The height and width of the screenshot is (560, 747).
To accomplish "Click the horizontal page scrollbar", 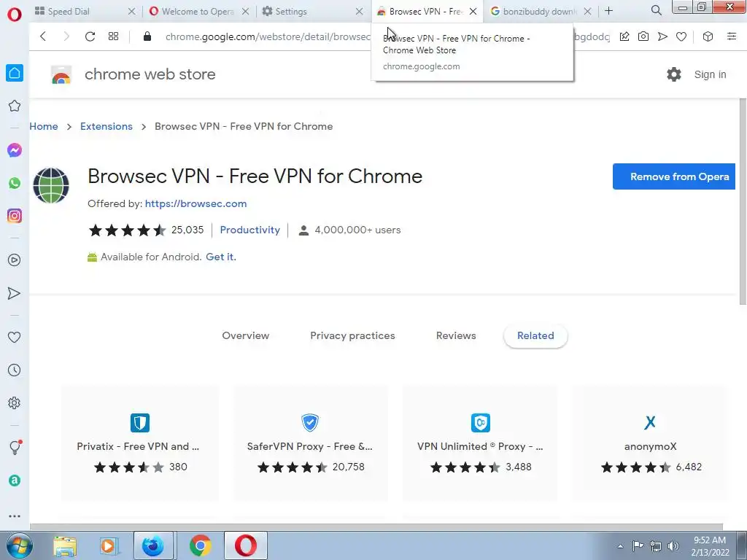I will (376, 526).
